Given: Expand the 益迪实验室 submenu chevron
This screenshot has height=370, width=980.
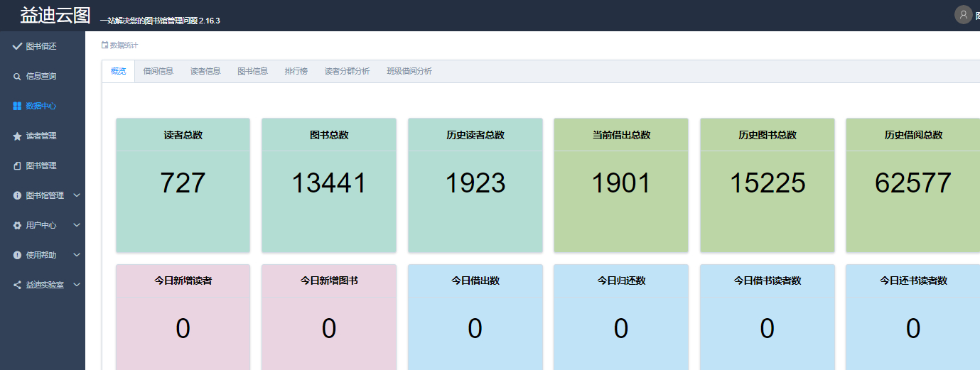Looking at the screenshot, I should (77, 285).
